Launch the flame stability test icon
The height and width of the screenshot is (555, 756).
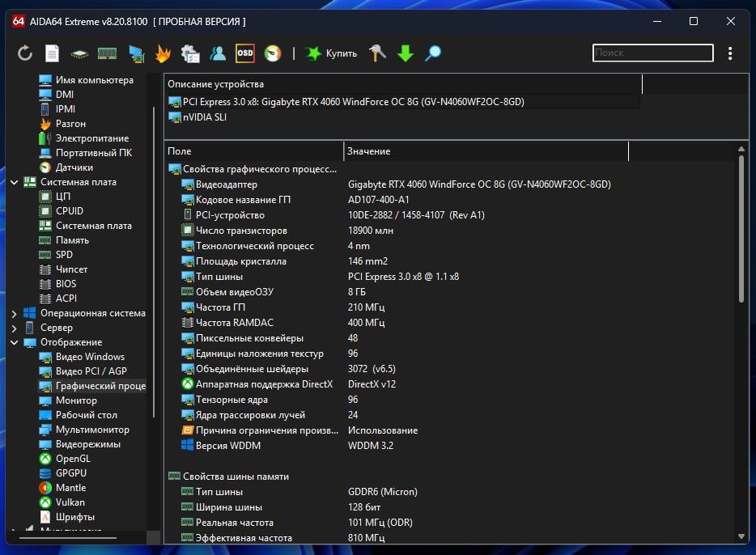pyautogui.click(x=163, y=53)
